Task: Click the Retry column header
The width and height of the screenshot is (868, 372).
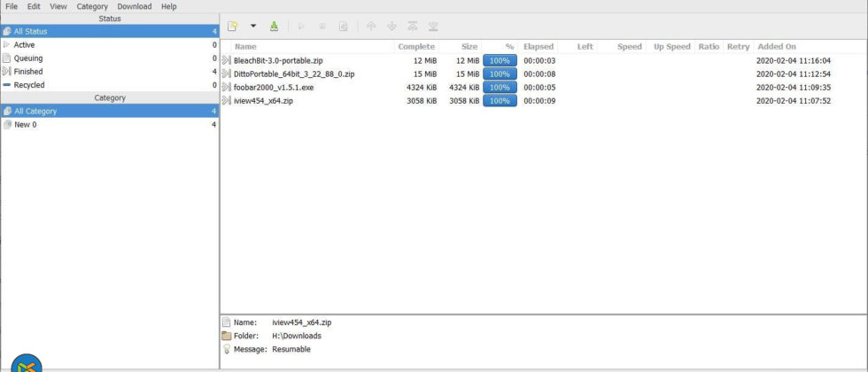Action: pyautogui.click(x=738, y=46)
